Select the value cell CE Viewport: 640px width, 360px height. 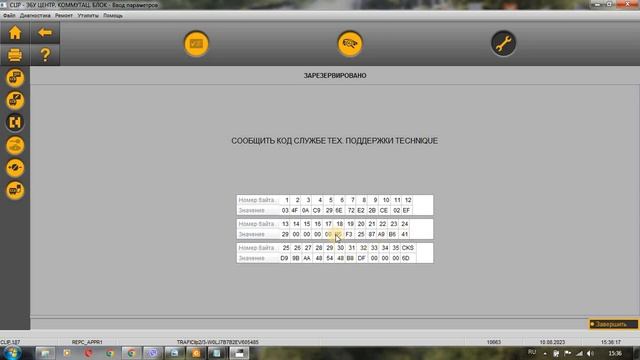(384, 211)
